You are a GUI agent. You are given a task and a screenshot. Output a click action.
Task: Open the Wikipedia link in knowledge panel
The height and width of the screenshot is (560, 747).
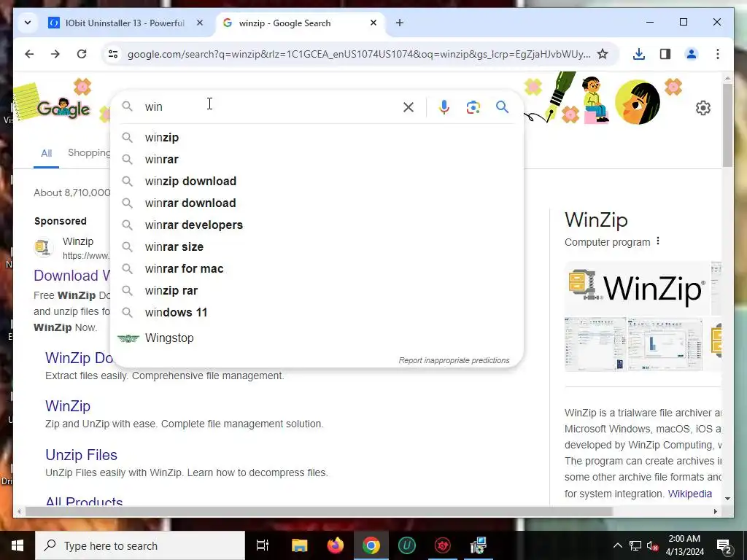point(690,494)
